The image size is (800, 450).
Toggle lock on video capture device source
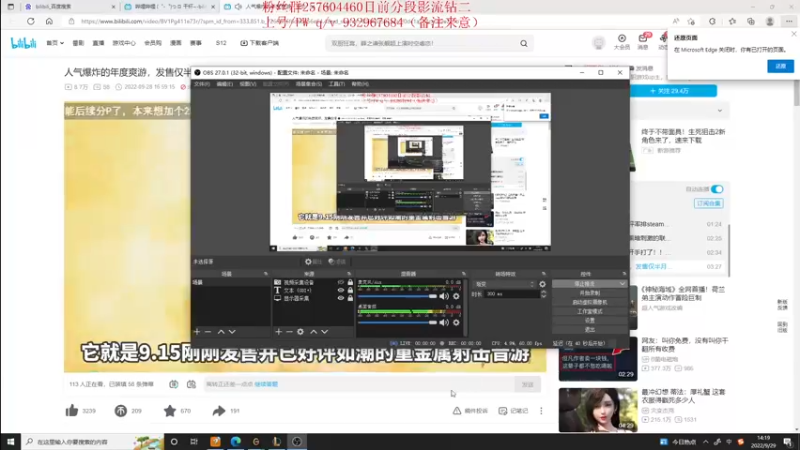tap(350, 282)
